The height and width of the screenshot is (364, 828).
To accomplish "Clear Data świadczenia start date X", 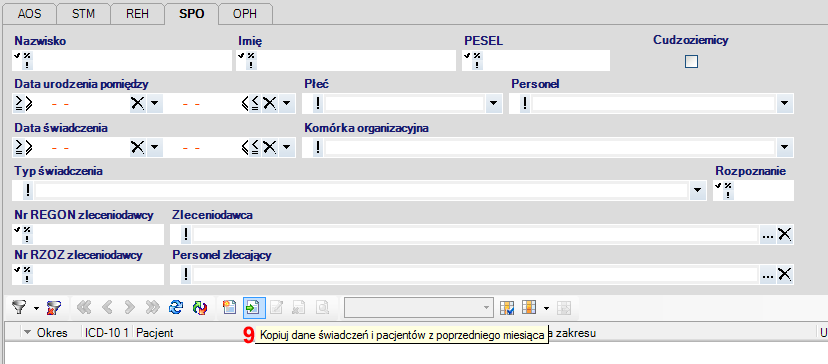I will click(137, 147).
